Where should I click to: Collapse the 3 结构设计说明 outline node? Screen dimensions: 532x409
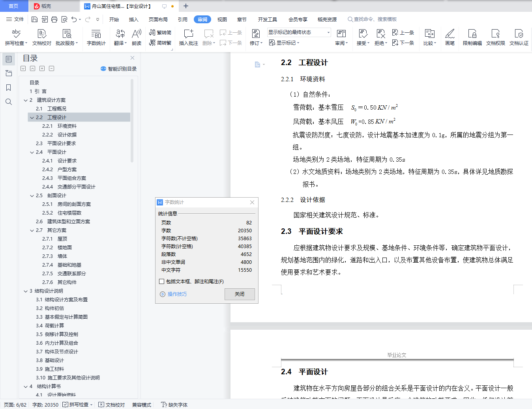click(x=26, y=291)
